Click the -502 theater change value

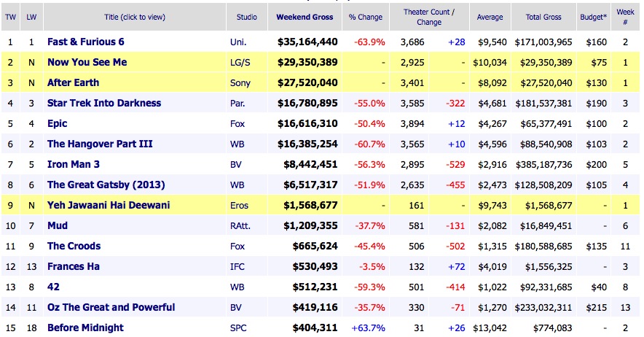pyautogui.click(x=455, y=246)
